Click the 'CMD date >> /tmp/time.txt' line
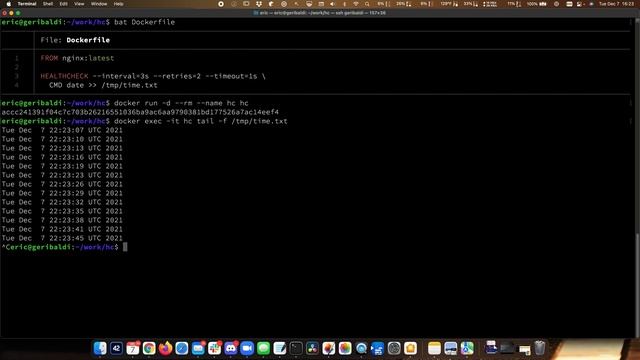The image size is (640, 360). (x=103, y=85)
